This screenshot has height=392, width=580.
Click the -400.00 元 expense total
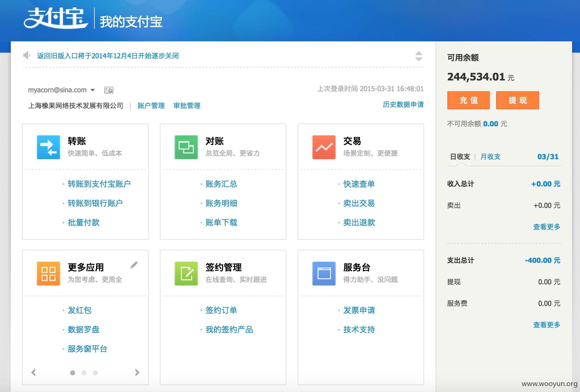click(x=543, y=260)
